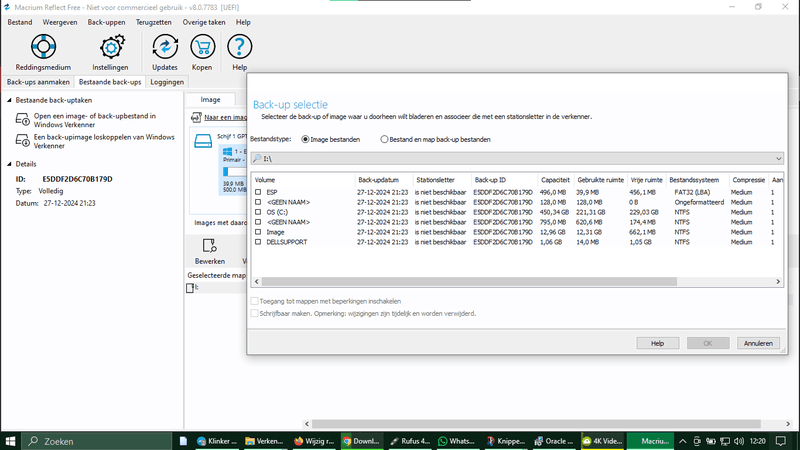Open the Weergeven menu
This screenshot has height=450, width=800.
pyautogui.click(x=60, y=22)
